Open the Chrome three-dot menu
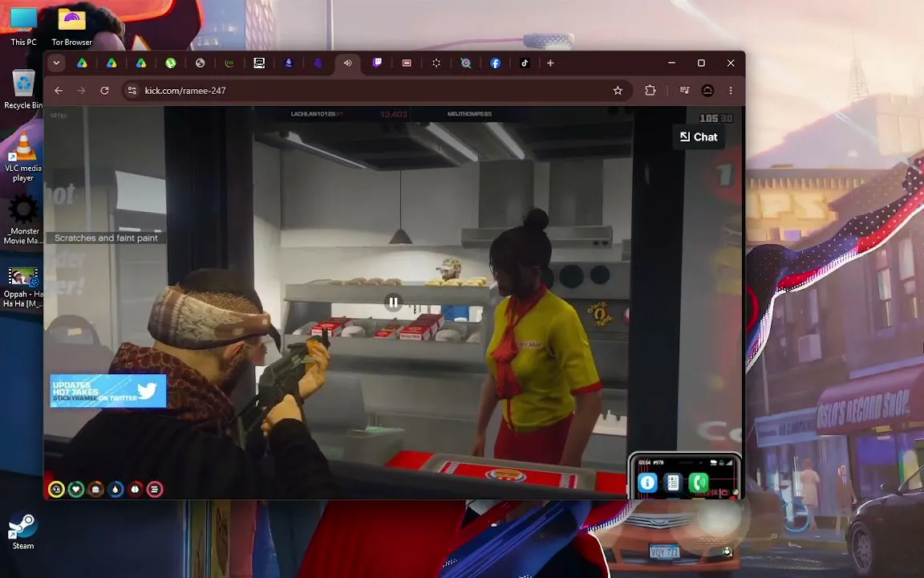 pos(731,90)
